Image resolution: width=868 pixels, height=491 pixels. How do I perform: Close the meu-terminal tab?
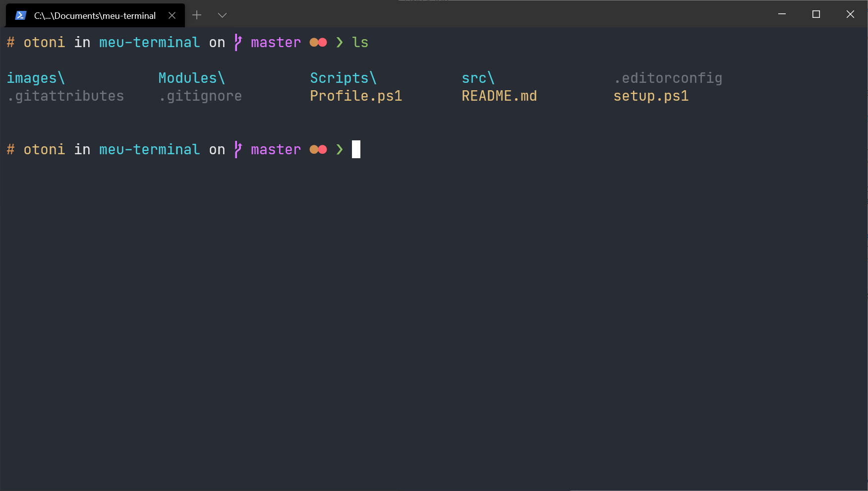click(x=172, y=15)
